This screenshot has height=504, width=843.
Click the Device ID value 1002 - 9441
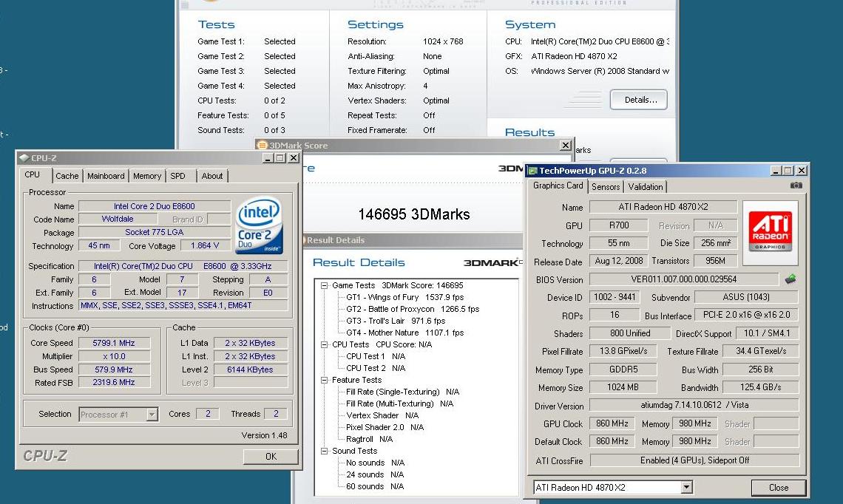[615, 297]
